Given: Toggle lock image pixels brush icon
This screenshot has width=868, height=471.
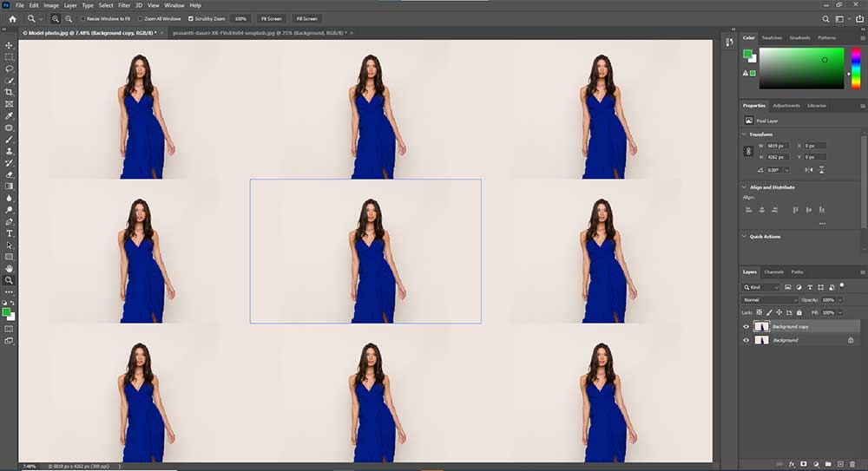Looking at the screenshot, I should pos(769,313).
